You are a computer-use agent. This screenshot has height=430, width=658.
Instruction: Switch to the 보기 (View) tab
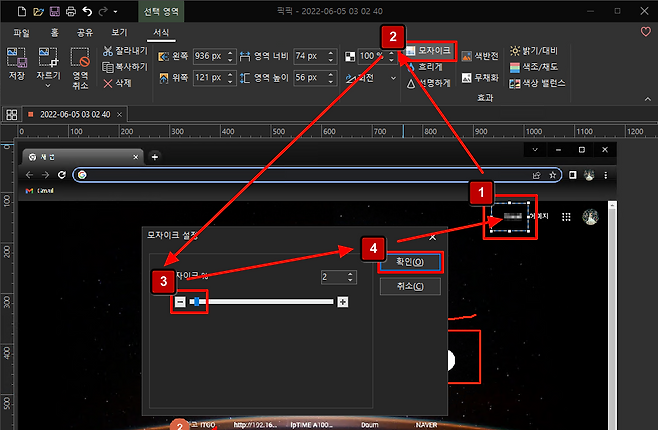[x=119, y=32]
